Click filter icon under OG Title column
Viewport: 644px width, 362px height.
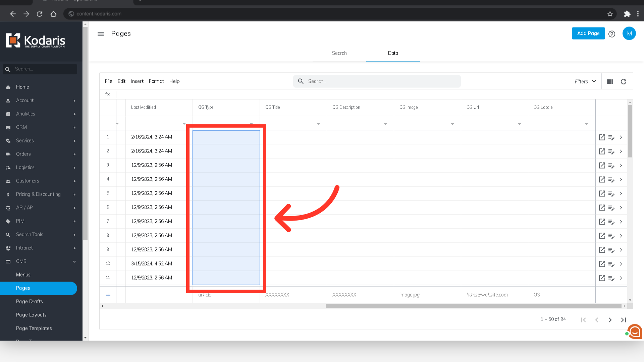pos(318,123)
